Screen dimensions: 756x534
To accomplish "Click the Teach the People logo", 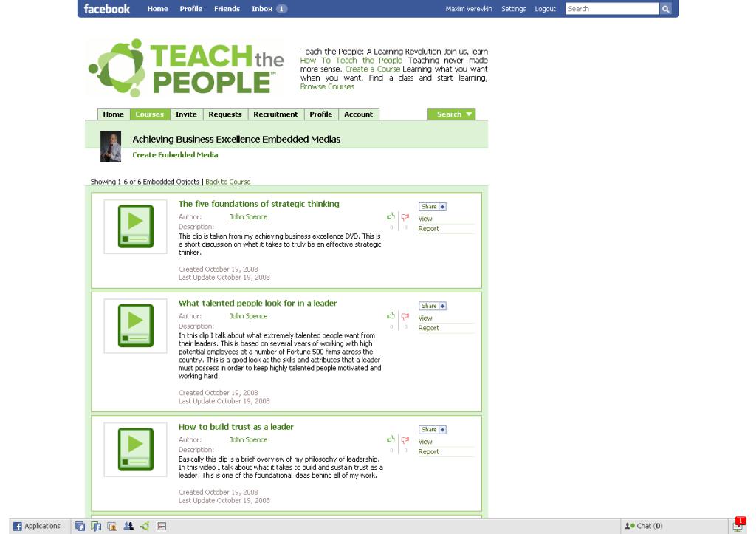I will coord(187,68).
